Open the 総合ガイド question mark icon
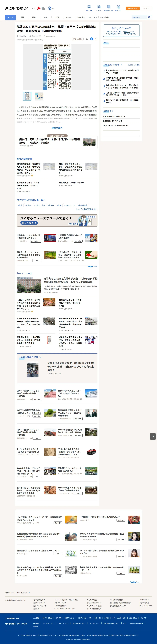Screen dimensions: 157x644 118,7
